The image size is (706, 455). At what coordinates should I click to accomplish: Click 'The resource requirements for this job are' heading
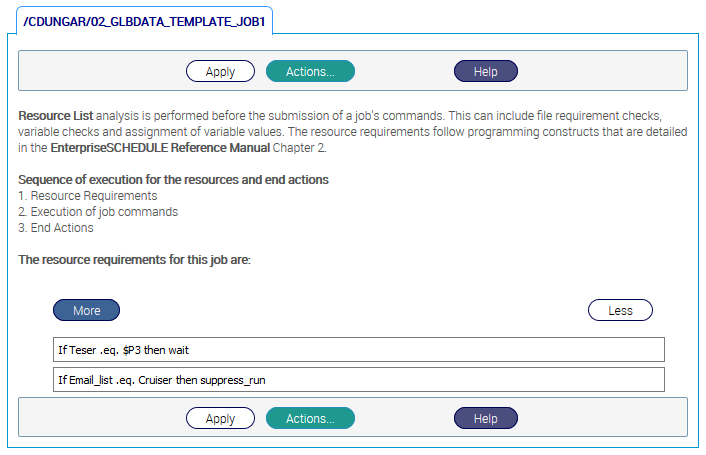point(134,260)
